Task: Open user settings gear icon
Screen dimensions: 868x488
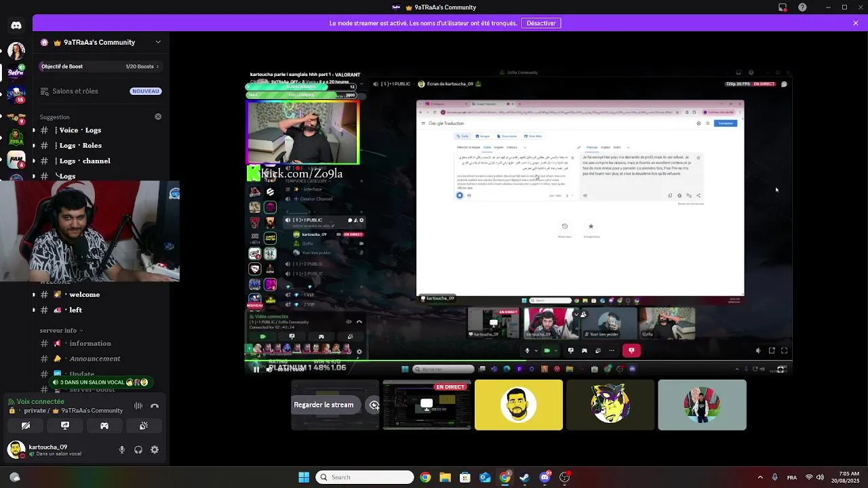Action: (x=155, y=449)
